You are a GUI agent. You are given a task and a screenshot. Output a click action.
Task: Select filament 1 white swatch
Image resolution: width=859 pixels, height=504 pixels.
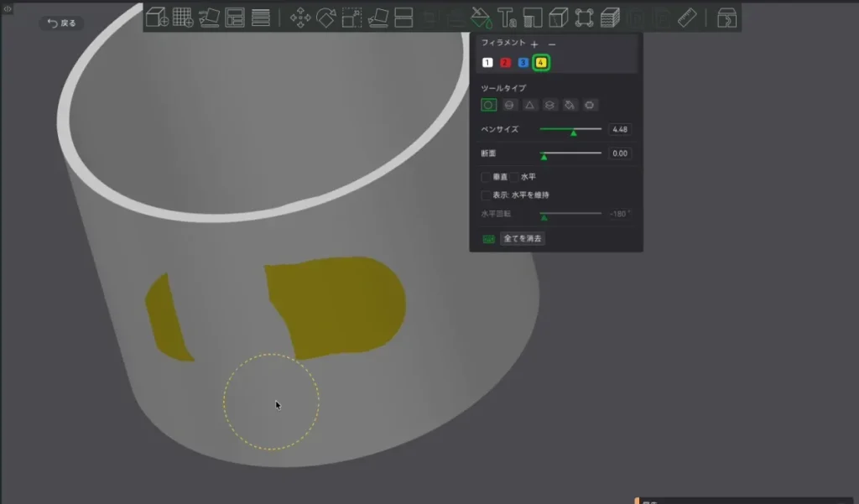487,62
